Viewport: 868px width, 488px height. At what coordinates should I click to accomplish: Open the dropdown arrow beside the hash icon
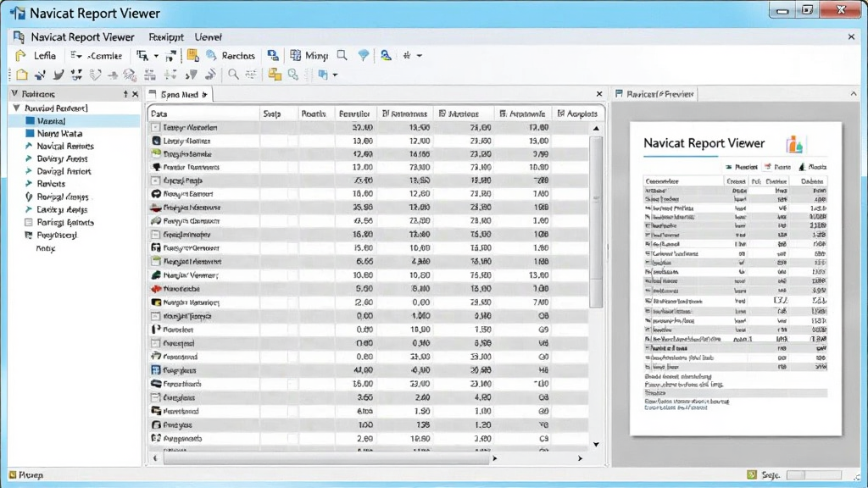tap(420, 56)
